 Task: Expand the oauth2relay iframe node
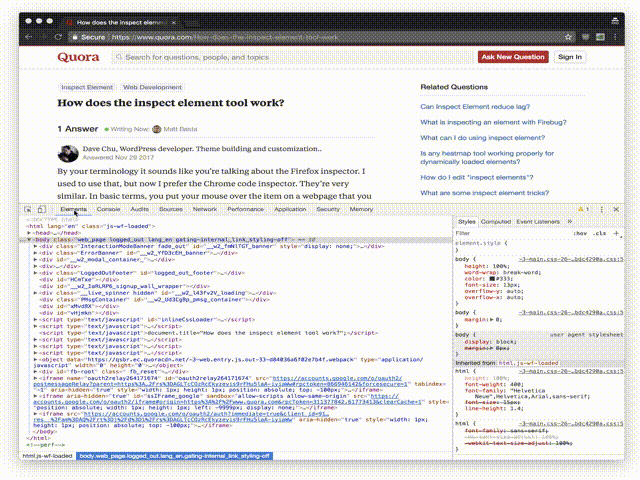click(x=36, y=378)
